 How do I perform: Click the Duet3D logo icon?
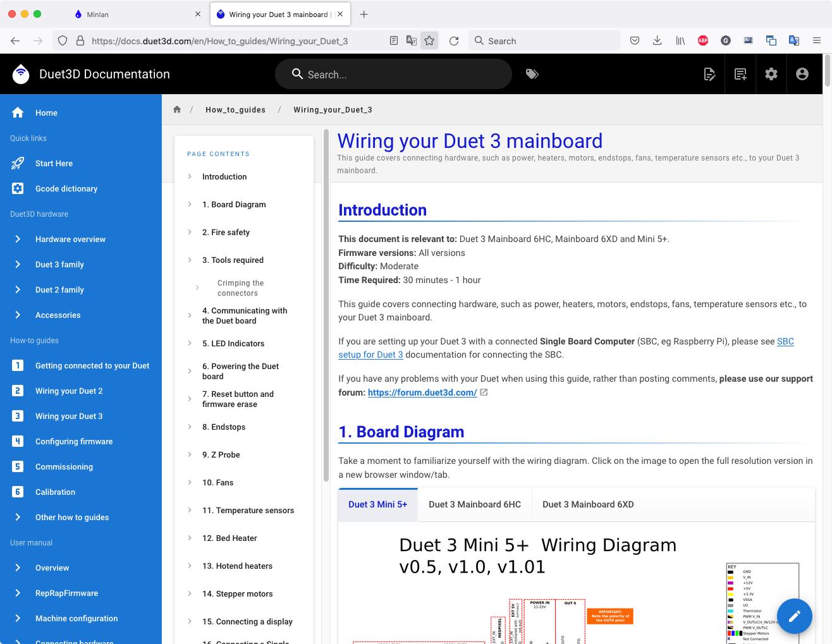pos(21,74)
